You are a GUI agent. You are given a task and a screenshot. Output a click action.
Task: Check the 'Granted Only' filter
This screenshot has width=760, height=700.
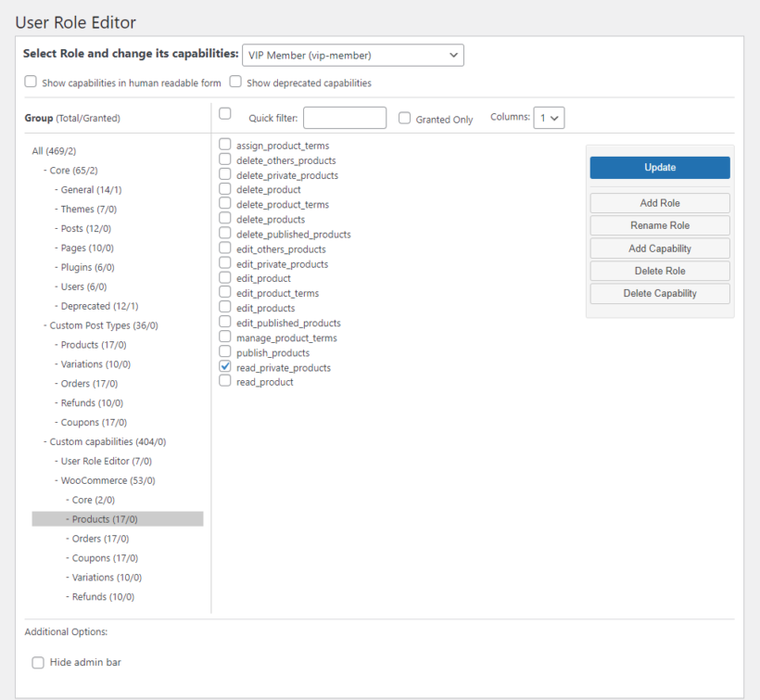(404, 117)
